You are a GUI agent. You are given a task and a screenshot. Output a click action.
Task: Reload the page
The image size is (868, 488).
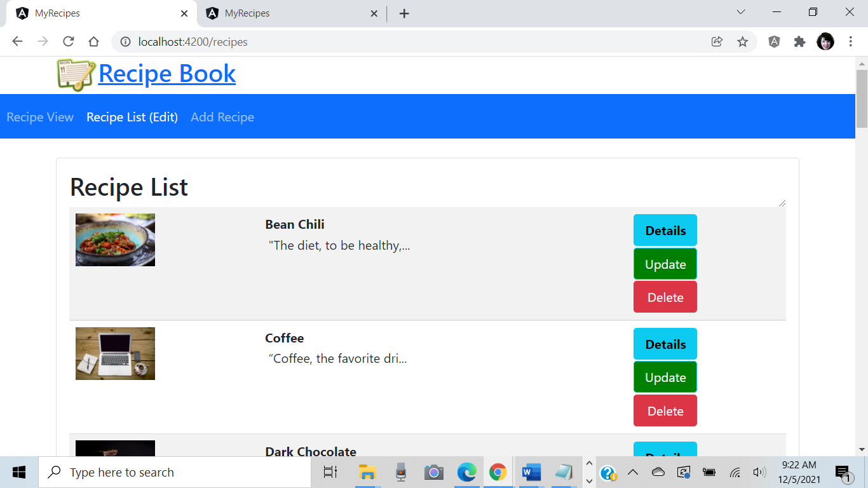coord(68,41)
